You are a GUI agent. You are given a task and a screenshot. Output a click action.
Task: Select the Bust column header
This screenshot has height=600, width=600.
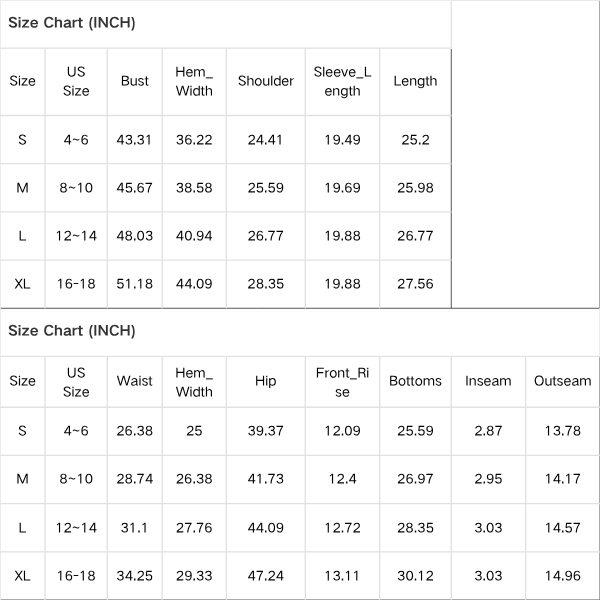(134, 81)
